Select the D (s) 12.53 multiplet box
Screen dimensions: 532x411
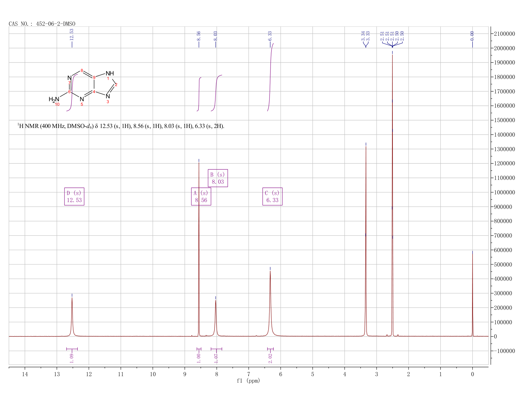click(x=74, y=197)
